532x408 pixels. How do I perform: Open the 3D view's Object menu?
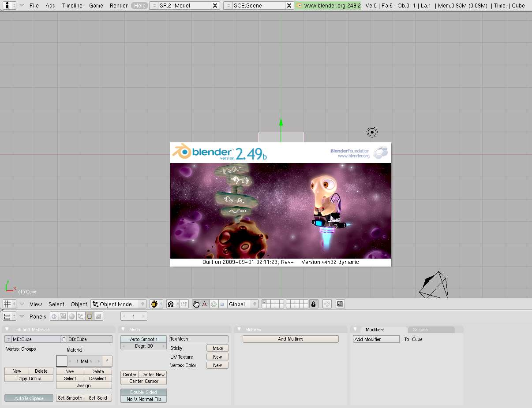pyautogui.click(x=79, y=304)
